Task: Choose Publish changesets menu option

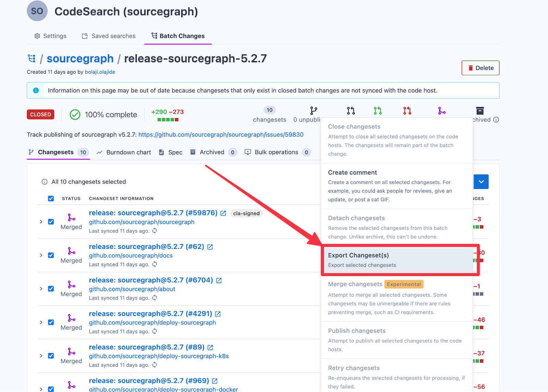Action: 397,340
